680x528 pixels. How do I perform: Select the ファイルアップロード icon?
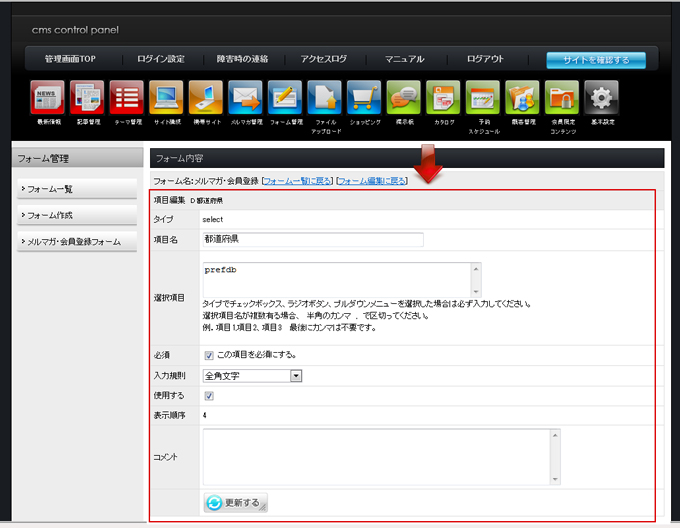(x=324, y=98)
